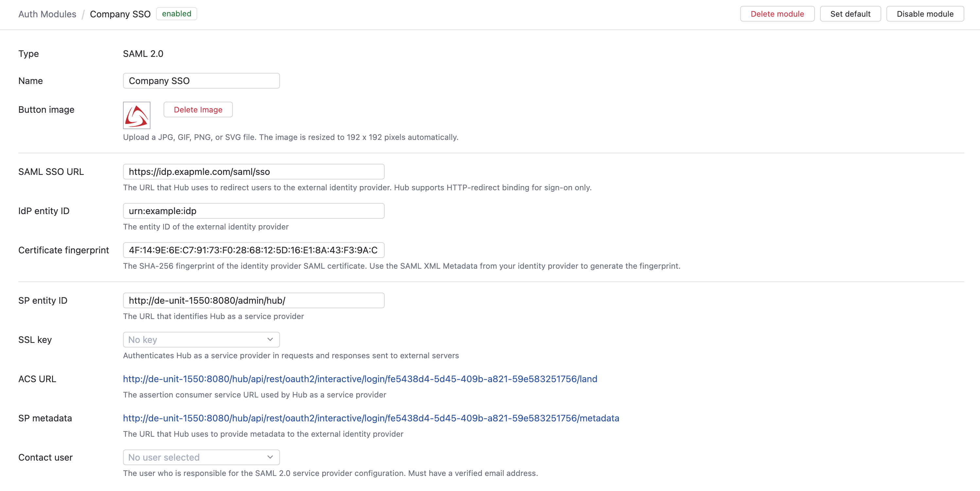The width and height of the screenshot is (980, 491).
Task: Click the enabled status badge
Action: point(177,14)
